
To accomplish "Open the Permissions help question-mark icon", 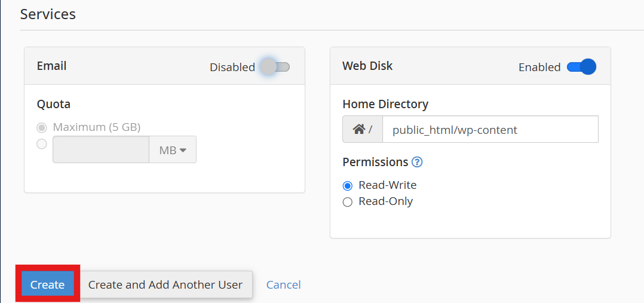I will (417, 162).
